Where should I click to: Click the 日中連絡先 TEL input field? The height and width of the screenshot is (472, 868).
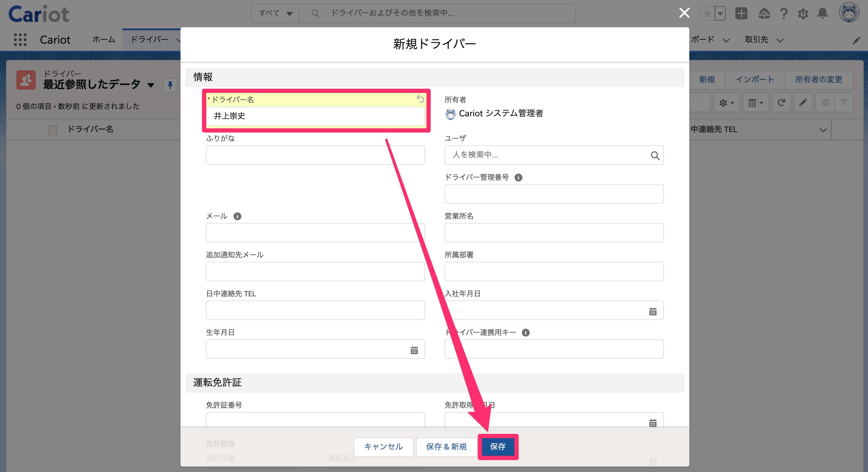click(x=315, y=310)
